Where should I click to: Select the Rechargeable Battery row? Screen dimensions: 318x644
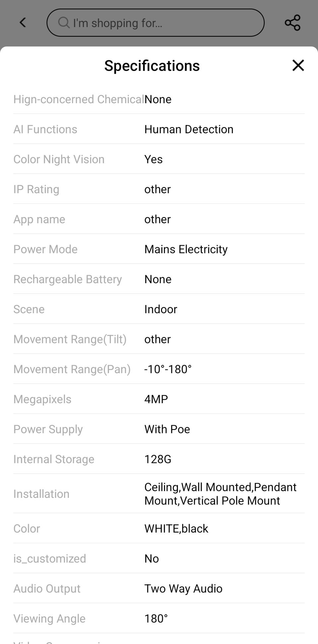pos(159,279)
